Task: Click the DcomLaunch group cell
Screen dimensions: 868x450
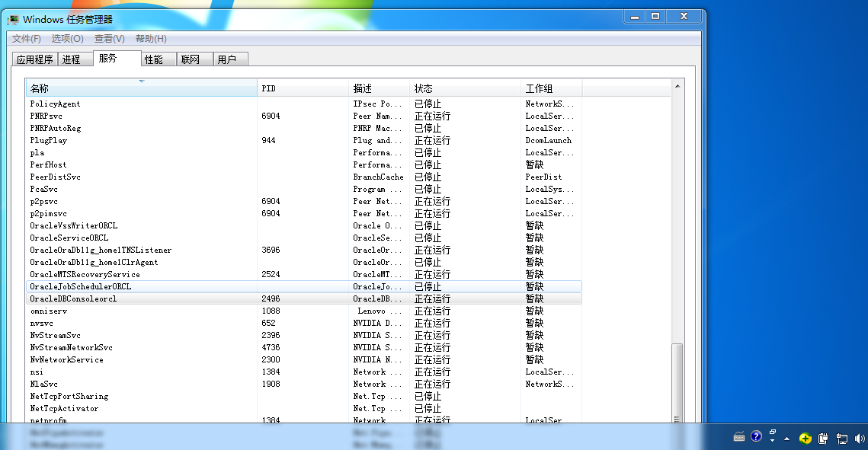Action: (x=549, y=140)
